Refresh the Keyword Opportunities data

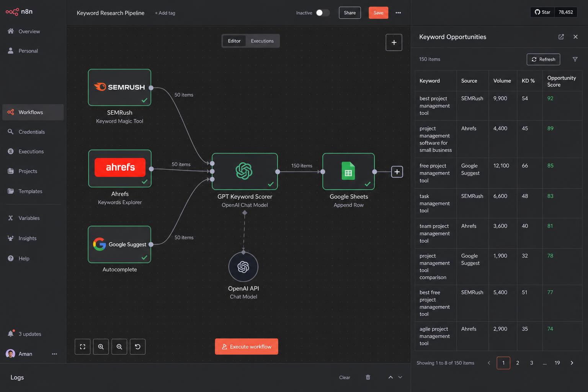pyautogui.click(x=544, y=59)
